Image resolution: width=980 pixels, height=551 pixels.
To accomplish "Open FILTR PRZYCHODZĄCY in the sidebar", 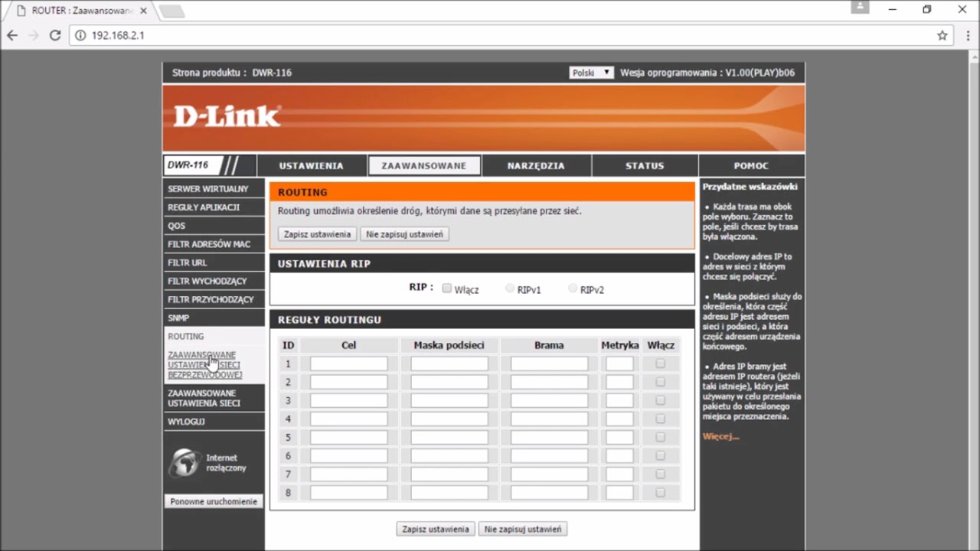I will pos(214,298).
